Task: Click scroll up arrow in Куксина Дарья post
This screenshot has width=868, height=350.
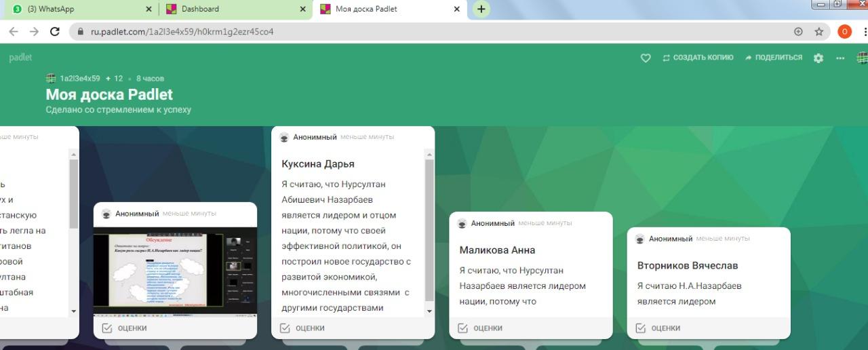Action: (429, 155)
